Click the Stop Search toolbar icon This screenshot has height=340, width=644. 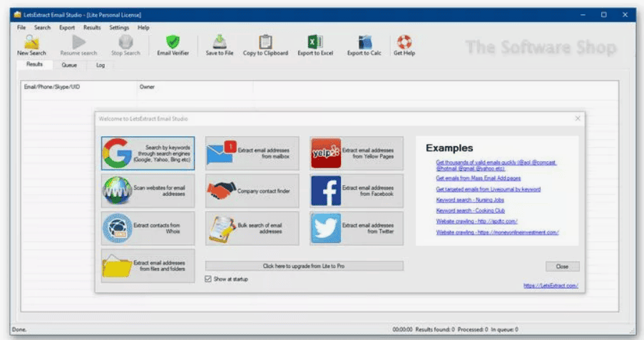click(x=126, y=45)
